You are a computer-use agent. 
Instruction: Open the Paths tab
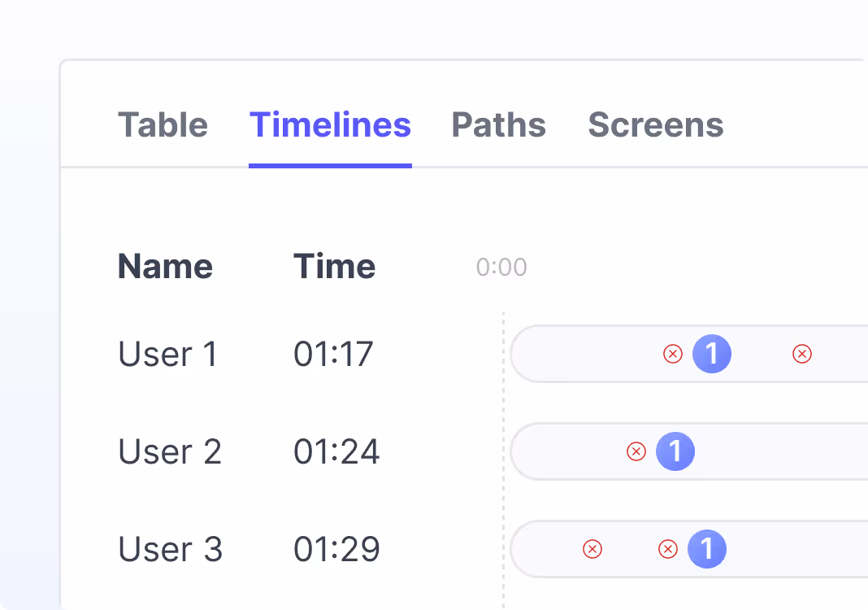click(498, 124)
